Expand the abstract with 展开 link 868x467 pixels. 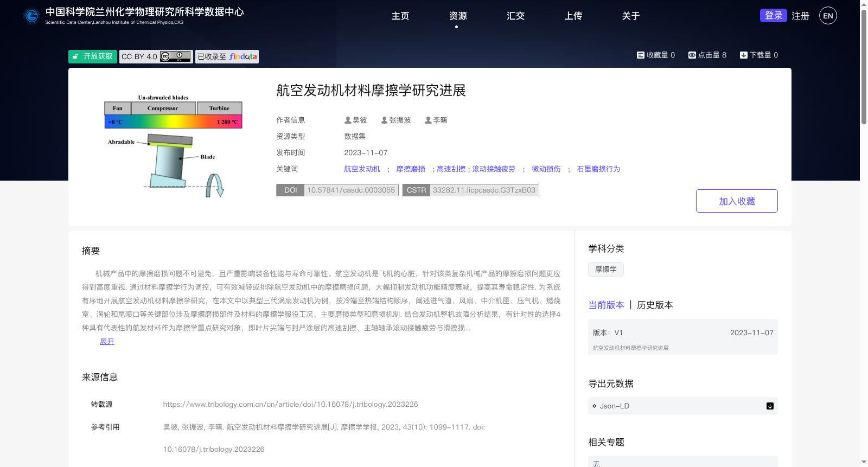point(107,341)
